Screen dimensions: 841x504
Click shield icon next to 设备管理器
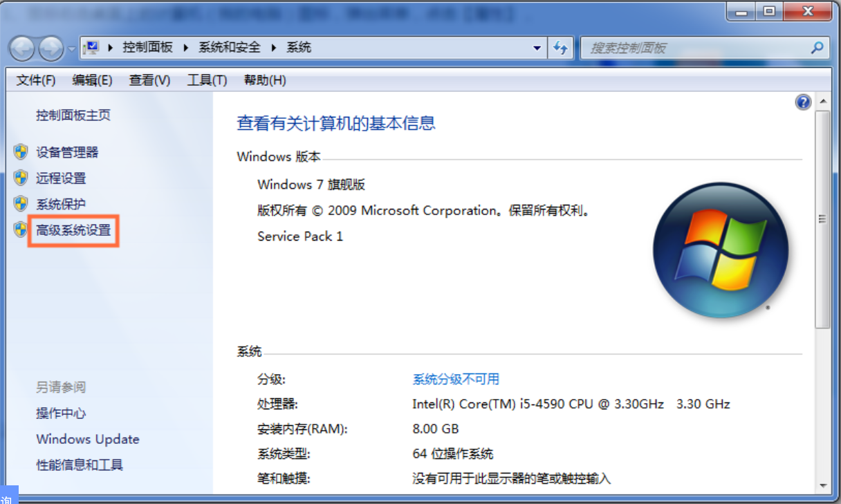[x=21, y=152]
